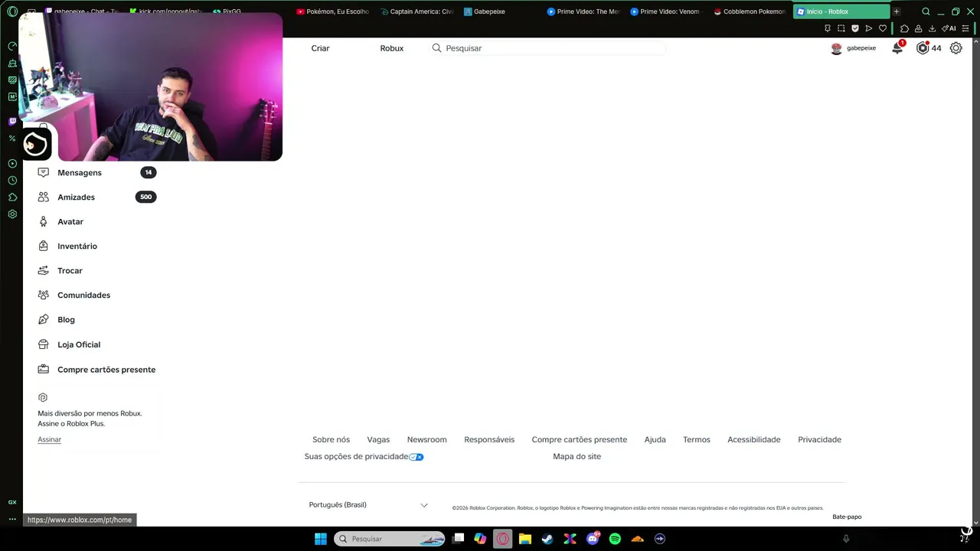Switch to Prime Video: The Men tab
Image resolution: width=980 pixels, height=551 pixels.
[583, 11]
